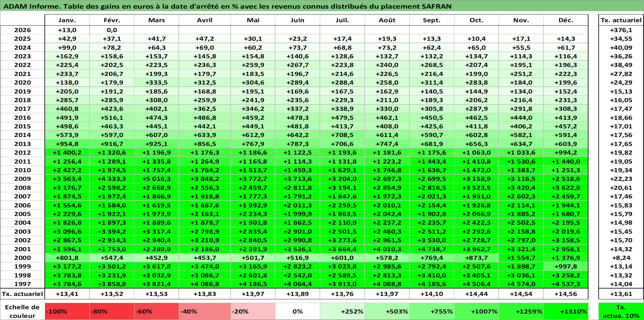Click the 1997 row label
The height and width of the screenshot is (320, 644).
pyautogui.click(x=23, y=284)
